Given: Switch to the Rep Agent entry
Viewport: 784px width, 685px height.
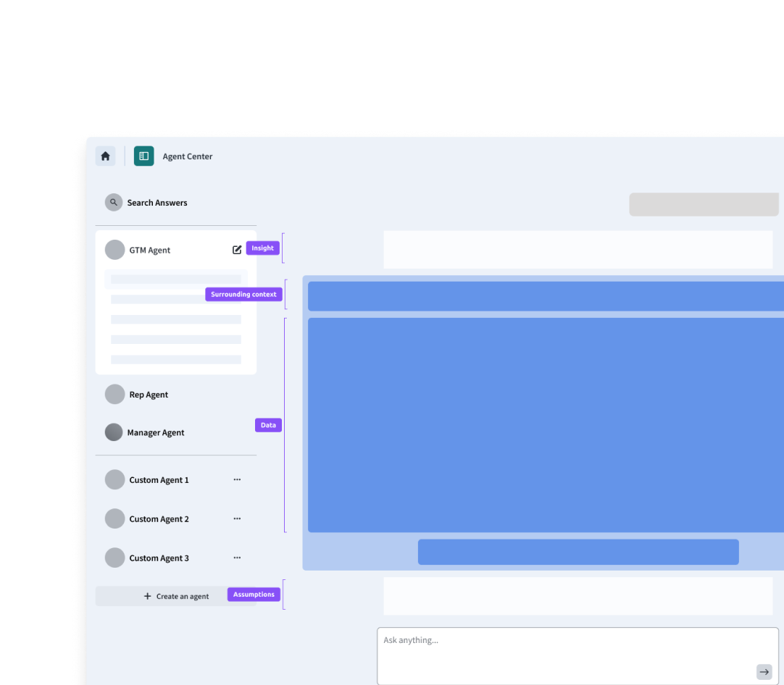Looking at the screenshot, I should coord(148,395).
